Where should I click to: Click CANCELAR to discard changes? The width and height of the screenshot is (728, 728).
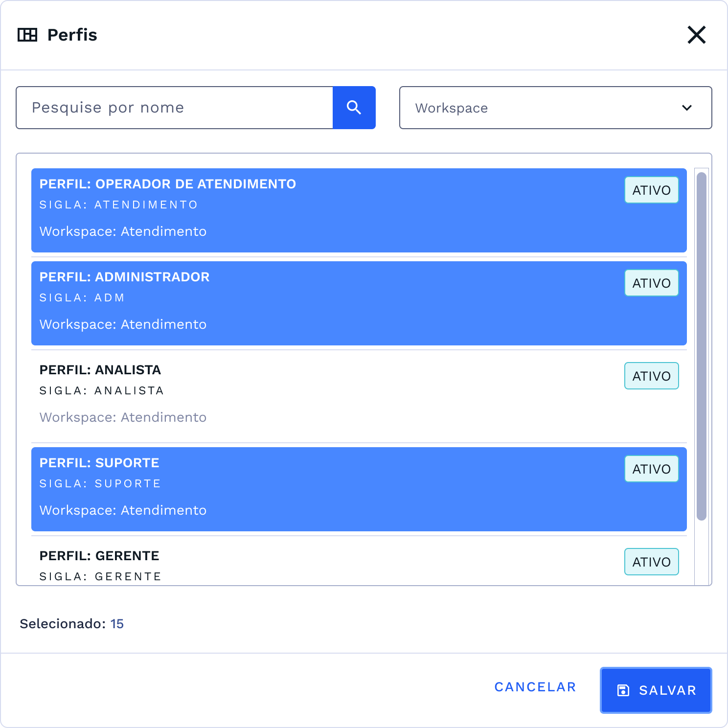coord(535,687)
